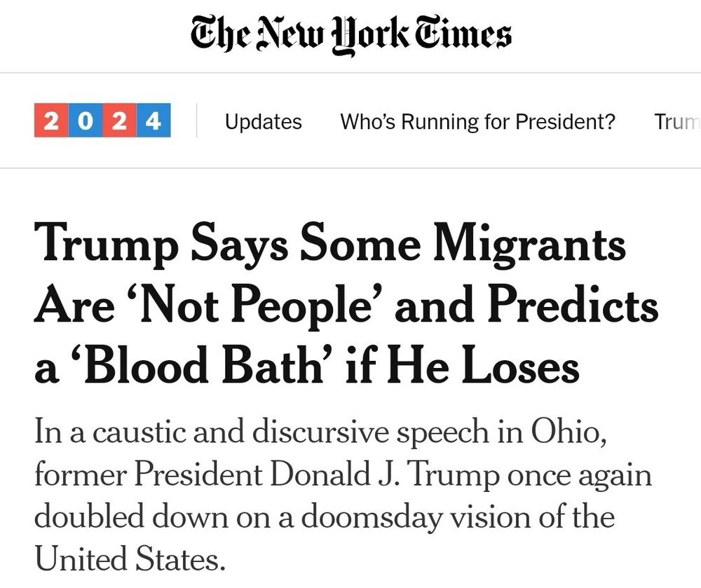701x588 pixels.
Task: Open the Updates tab
Action: coord(264,121)
